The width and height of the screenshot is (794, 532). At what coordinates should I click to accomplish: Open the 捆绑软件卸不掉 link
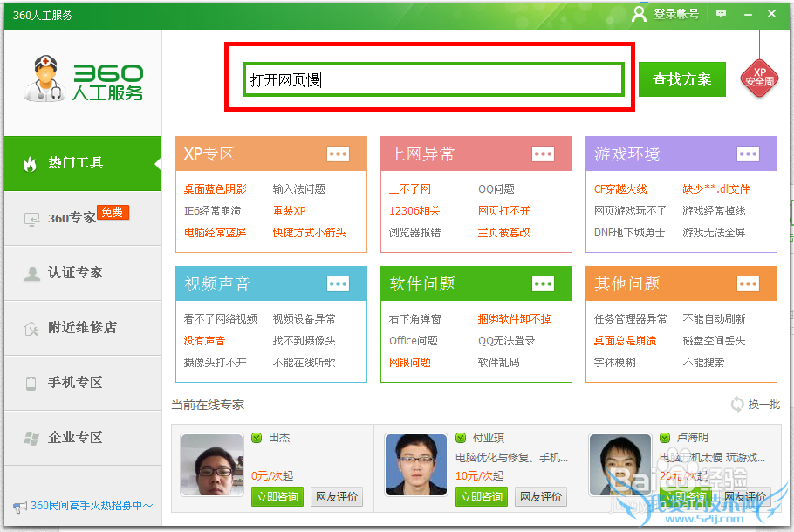(x=514, y=319)
